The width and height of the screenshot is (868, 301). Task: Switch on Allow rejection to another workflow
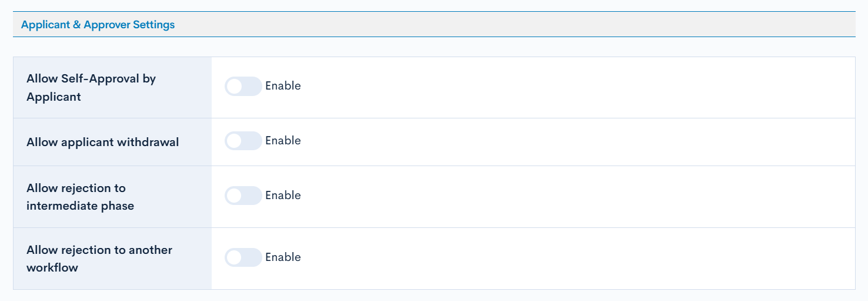pyautogui.click(x=243, y=257)
